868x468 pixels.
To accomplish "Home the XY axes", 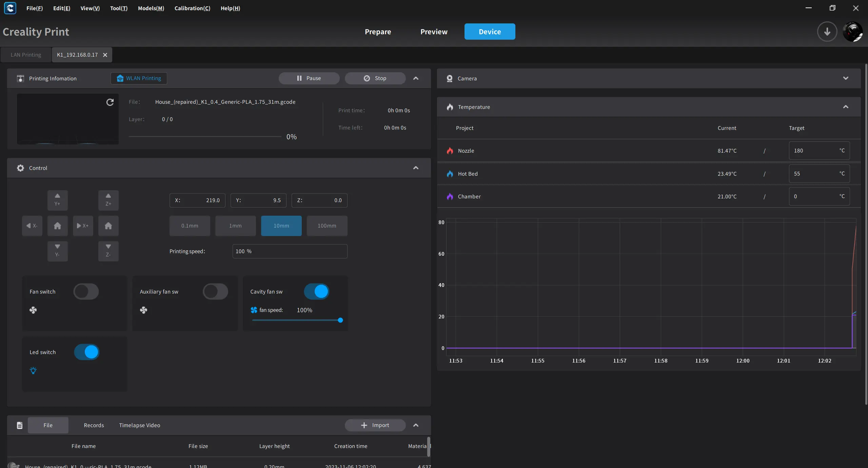I will (x=57, y=226).
